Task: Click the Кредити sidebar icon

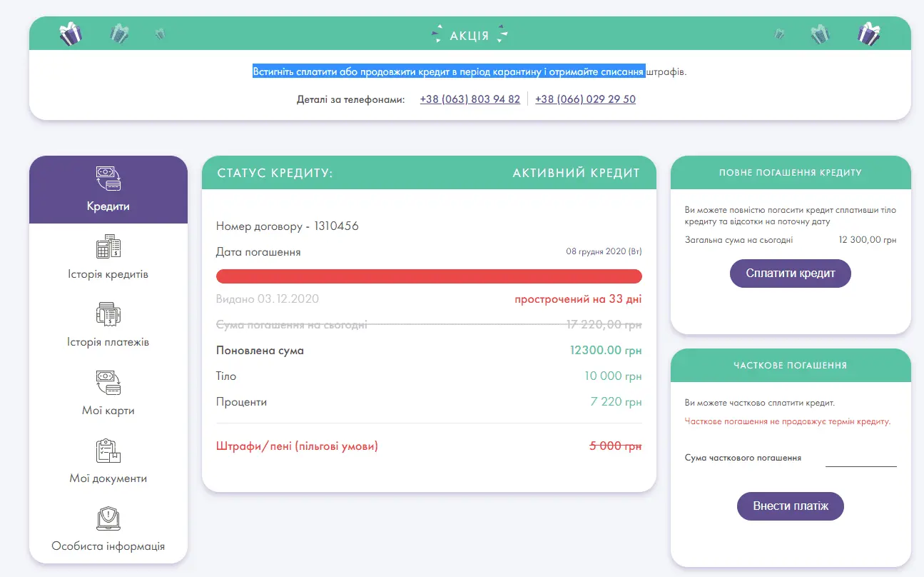Action: tap(108, 179)
